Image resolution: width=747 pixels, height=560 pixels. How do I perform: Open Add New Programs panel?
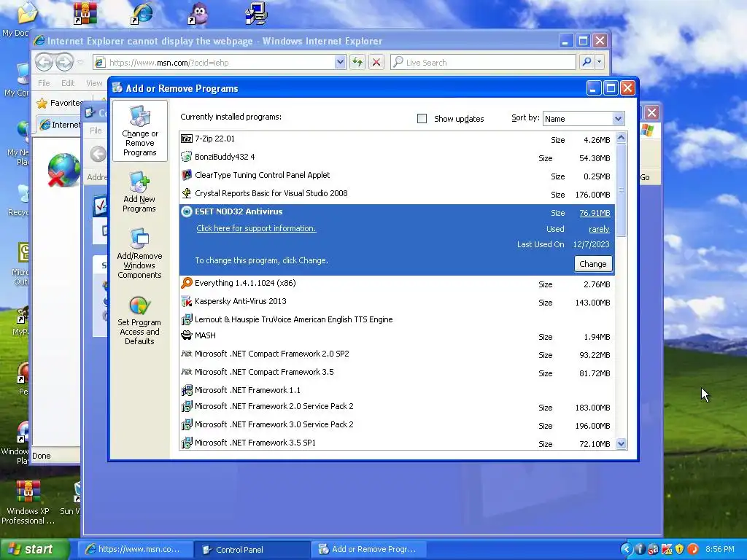click(x=139, y=192)
